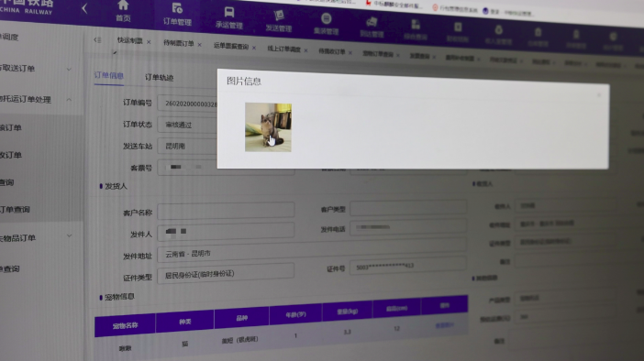Click the 美短 (银虎斑) breed cell

point(239,340)
